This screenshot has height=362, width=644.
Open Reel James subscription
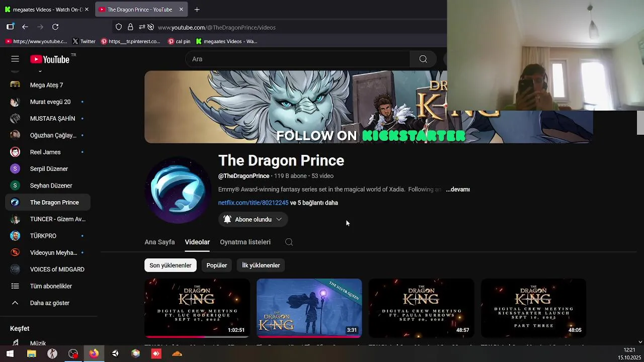[48, 152]
